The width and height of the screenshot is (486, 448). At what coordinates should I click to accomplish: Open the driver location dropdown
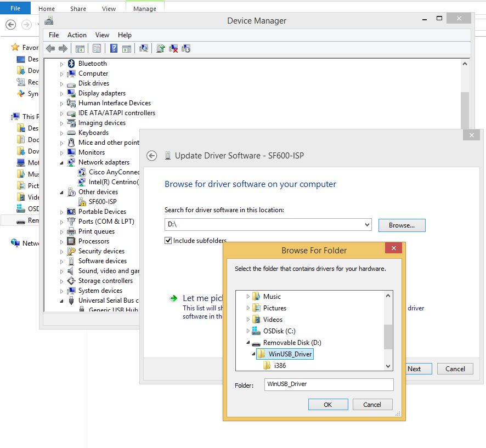[x=367, y=225]
